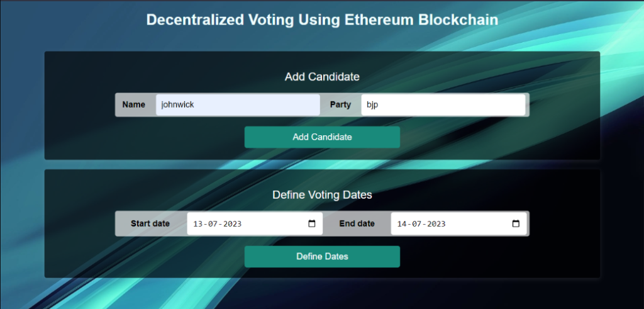This screenshot has height=309, width=644.
Task: Open the Start date calendar picker icon
Action: pos(312,223)
